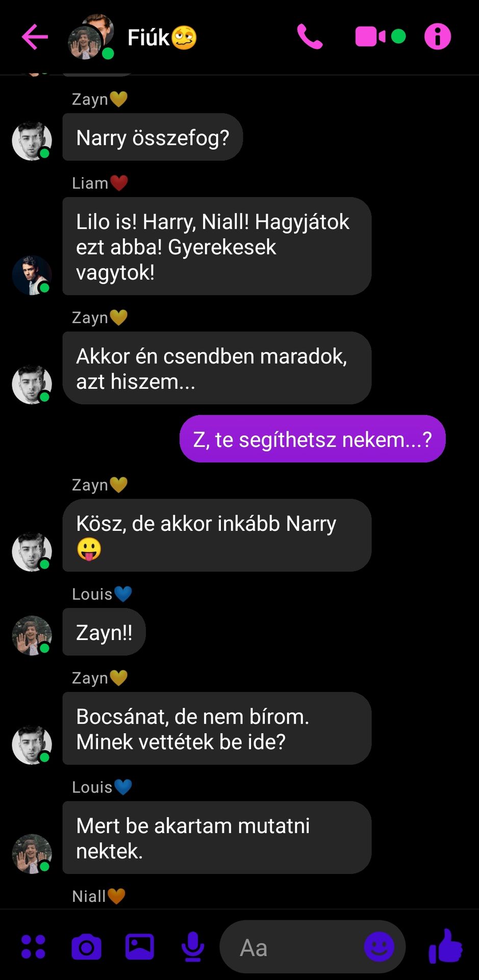Screen dimensions: 479x980
Task: Select the 'Zayn!!' message bubble
Action: pos(104,632)
